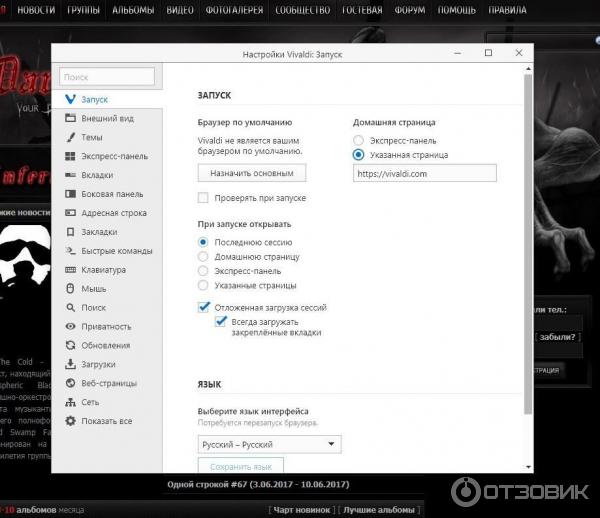The width and height of the screenshot is (600, 518).
Task: Click Сохранить язык button
Action: coord(241,466)
